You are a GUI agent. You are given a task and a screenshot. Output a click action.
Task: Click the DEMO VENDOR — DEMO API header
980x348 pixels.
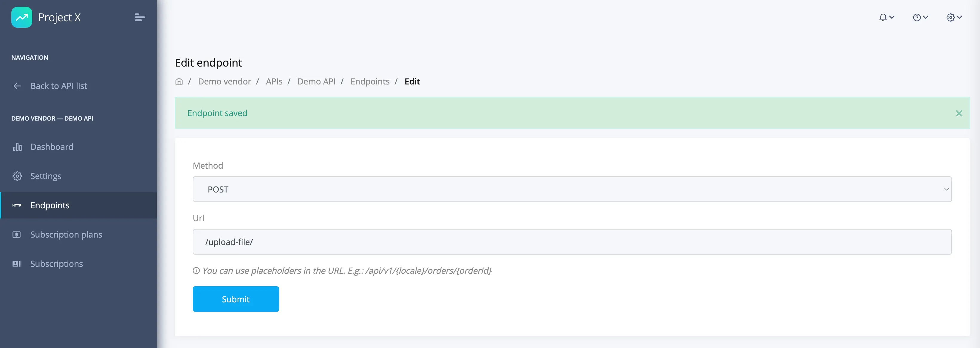(52, 118)
